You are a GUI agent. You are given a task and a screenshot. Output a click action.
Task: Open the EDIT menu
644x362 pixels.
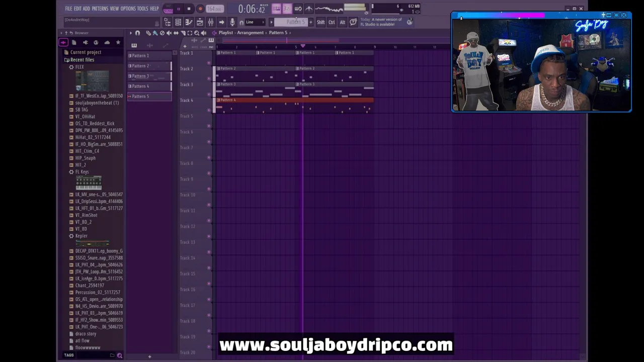[x=78, y=9]
